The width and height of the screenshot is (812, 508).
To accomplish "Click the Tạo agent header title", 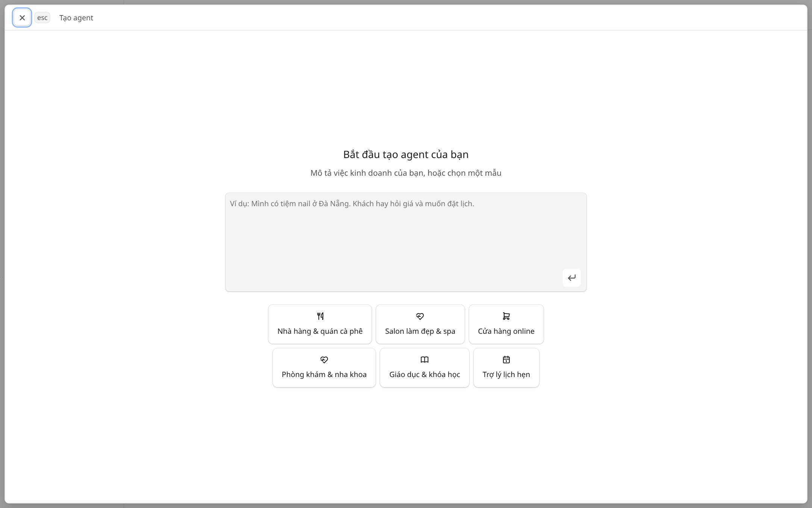I will (76, 18).
